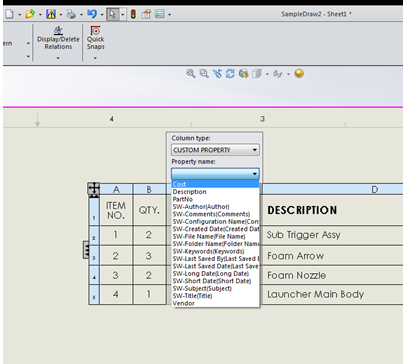Screen dimensions: 405x364
Task: Select SW-File Name(File Name) entry
Action: (215, 236)
